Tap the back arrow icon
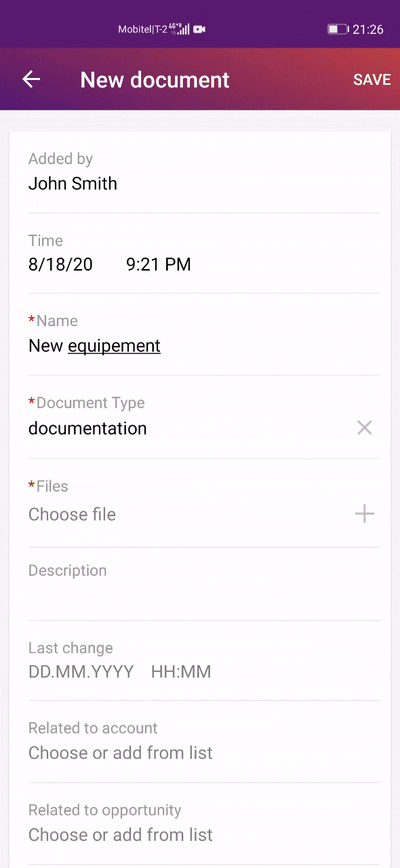 tap(31, 79)
